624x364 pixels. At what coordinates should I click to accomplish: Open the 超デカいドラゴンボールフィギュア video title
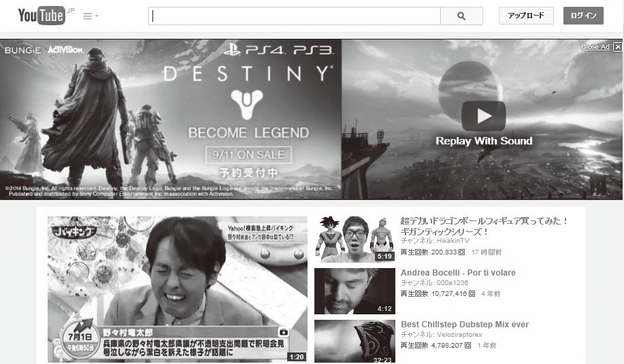click(x=484, y=226)
